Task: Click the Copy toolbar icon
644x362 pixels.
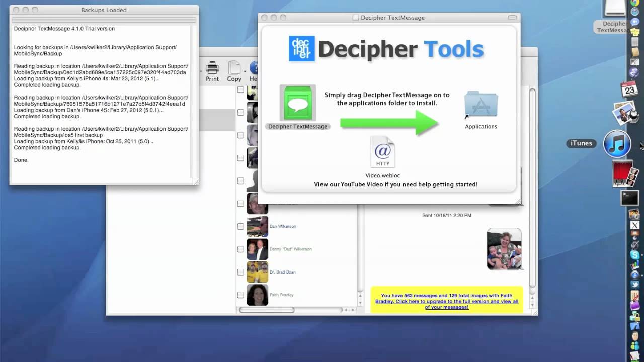Action: coord(234,68)
